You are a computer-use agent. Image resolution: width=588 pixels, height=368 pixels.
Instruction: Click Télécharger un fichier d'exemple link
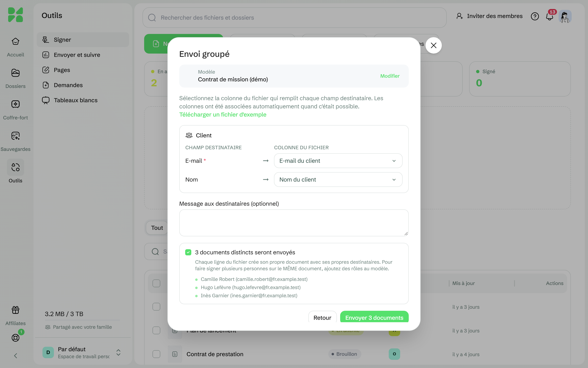pos(223,114)
